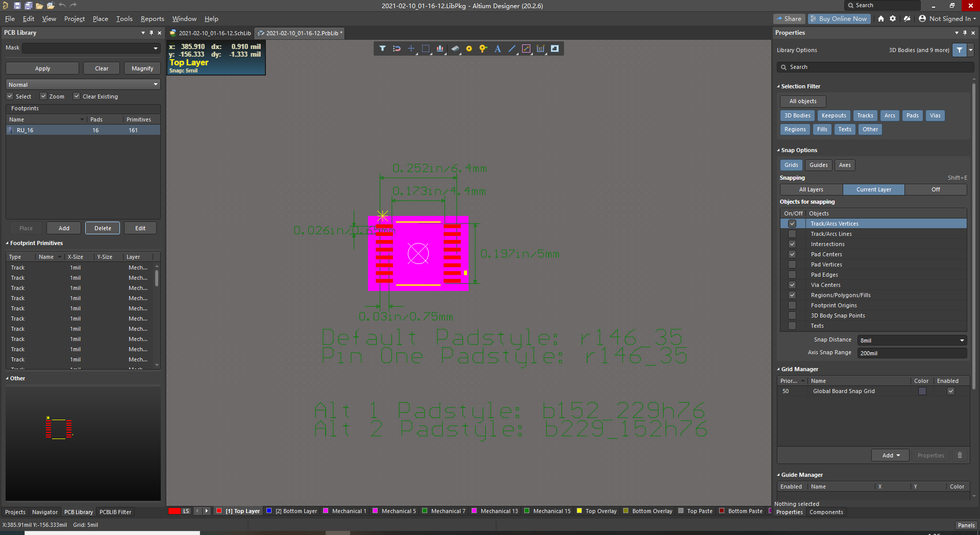The image size is (980, 535).
Task: Open a document with folder icon
Action: 39,6
